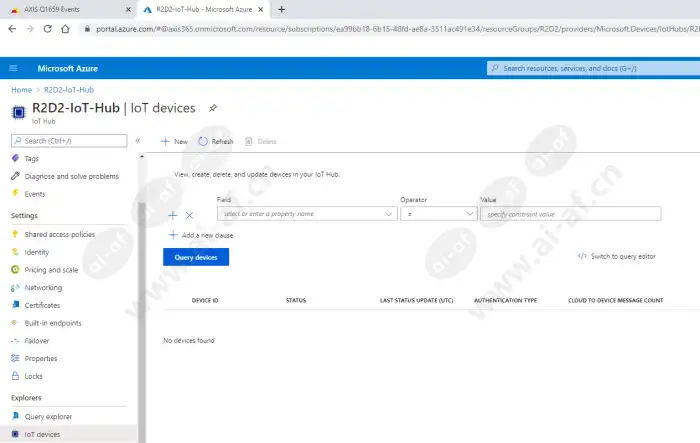
Task: Open the Operator dropdown
Action: pyautogui.click(x=438, y=214)
